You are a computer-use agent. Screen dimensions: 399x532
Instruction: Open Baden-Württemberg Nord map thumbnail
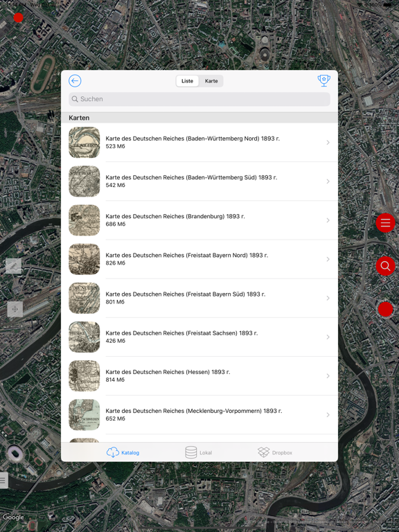point(84,143)
